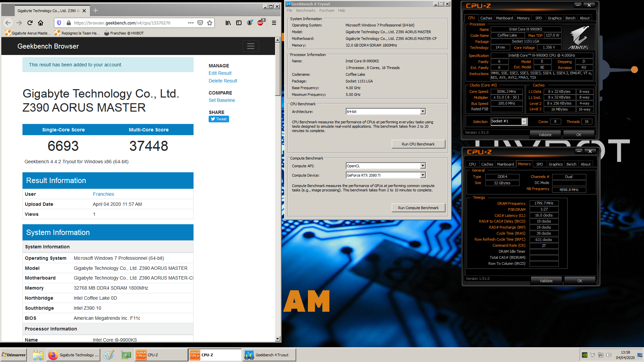
Task: Click Set Baseline link
Action: pos(222,100)
